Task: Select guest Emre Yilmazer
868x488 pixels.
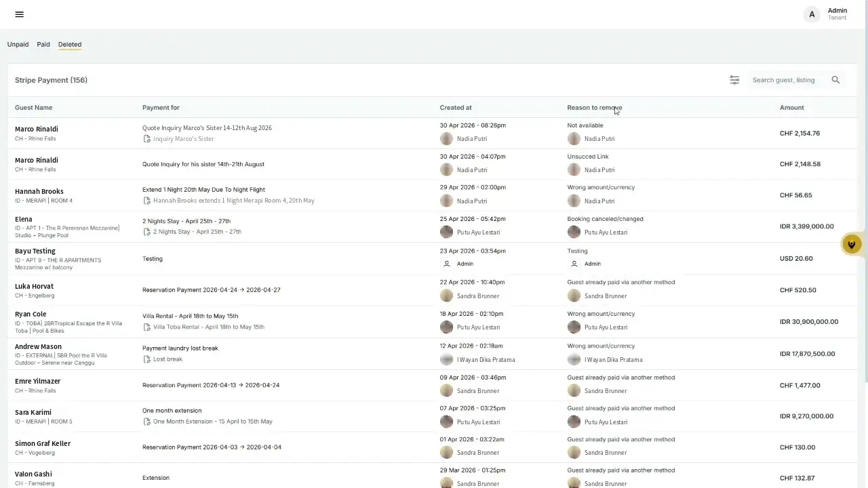Action: click(x=37, y=382)
